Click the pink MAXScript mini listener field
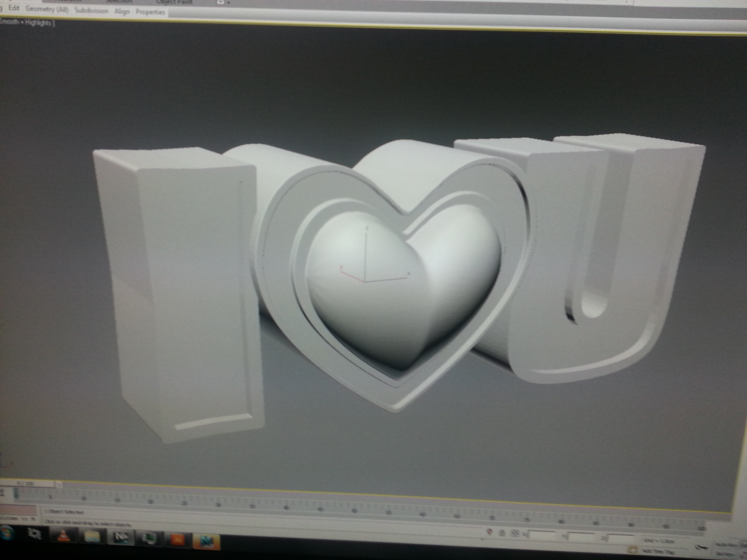The width and height of the screenshot is (747, 560). [x=18, y=510]
